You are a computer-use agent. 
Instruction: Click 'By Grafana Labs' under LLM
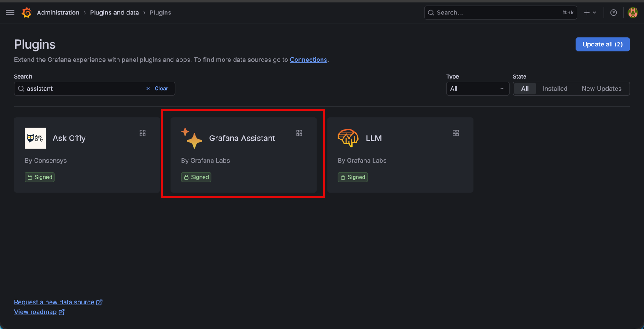362,161
